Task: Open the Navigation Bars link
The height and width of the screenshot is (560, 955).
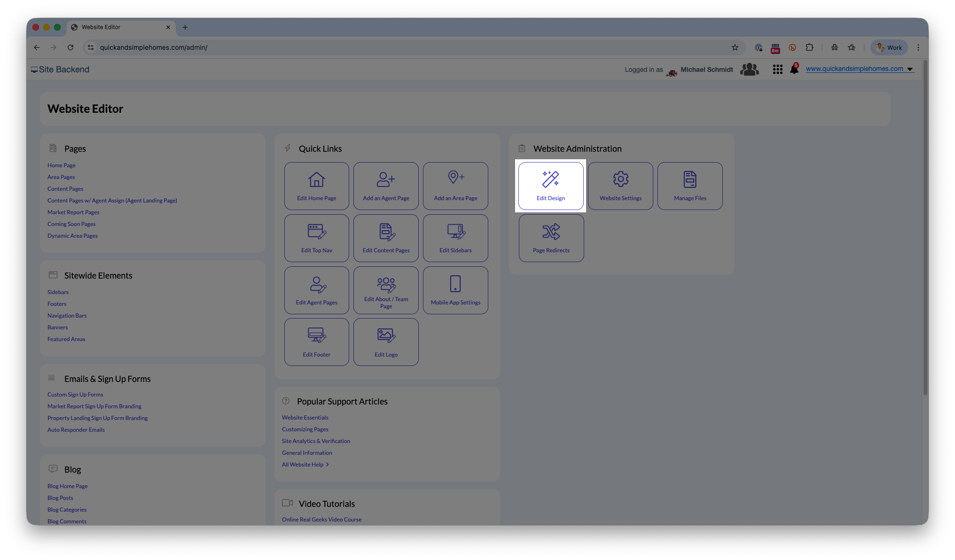Action: (67, 316)
